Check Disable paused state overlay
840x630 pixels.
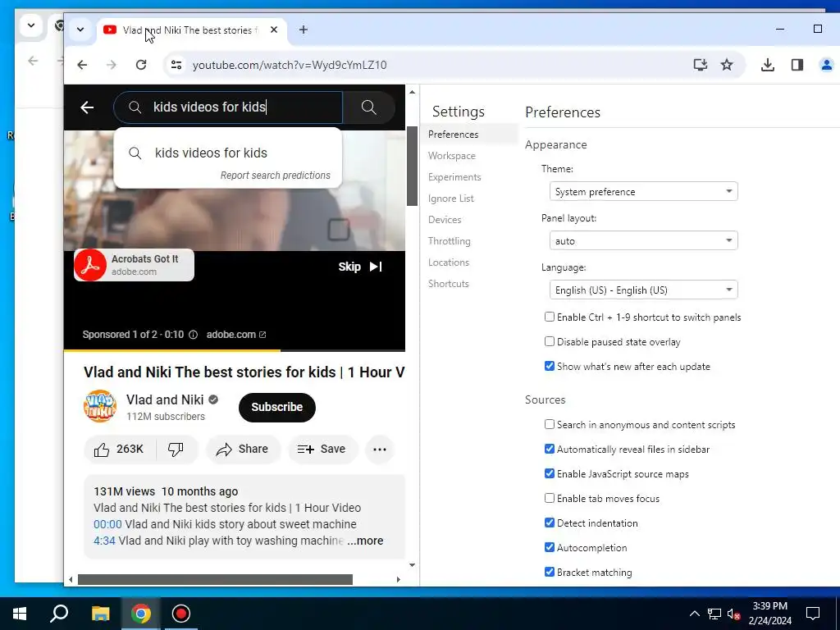click(549, 341)
